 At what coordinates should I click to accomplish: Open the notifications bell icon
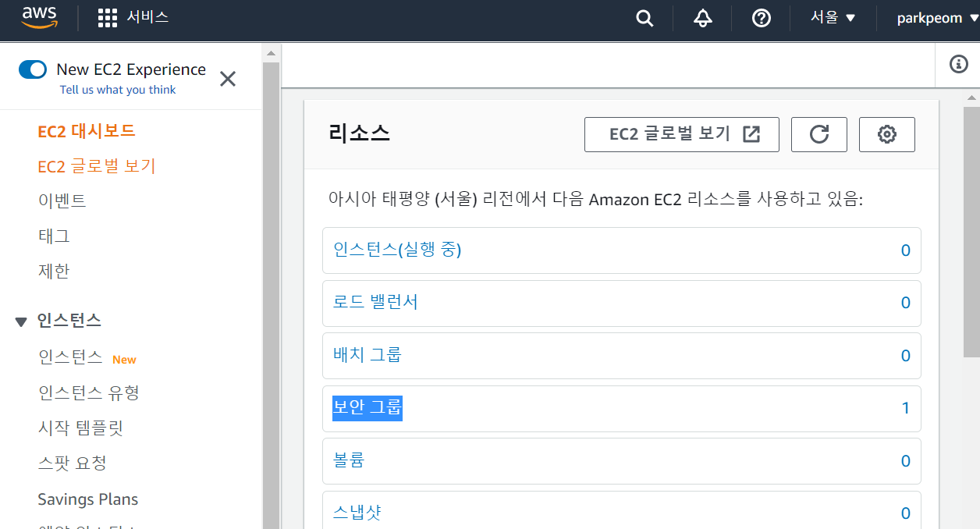703,19
